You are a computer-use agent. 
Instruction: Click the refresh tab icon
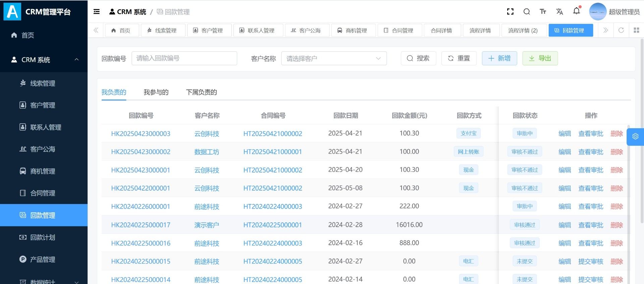(621, 30)
